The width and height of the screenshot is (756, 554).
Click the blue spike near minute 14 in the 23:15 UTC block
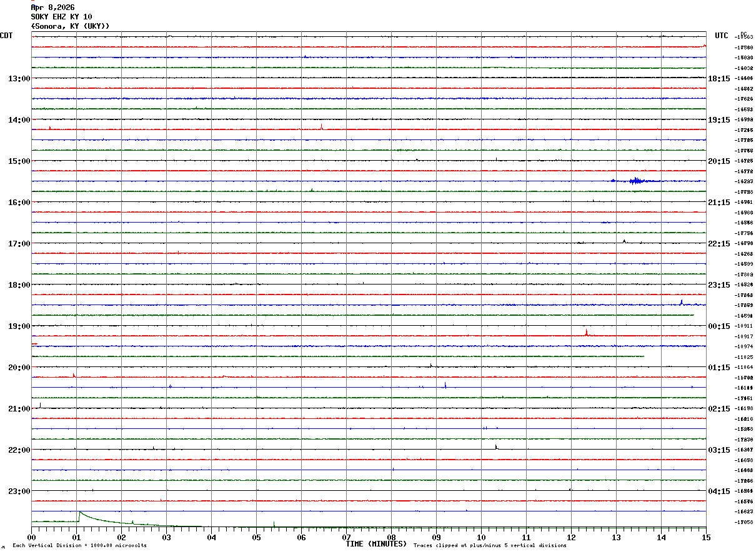tap(681, 302)
